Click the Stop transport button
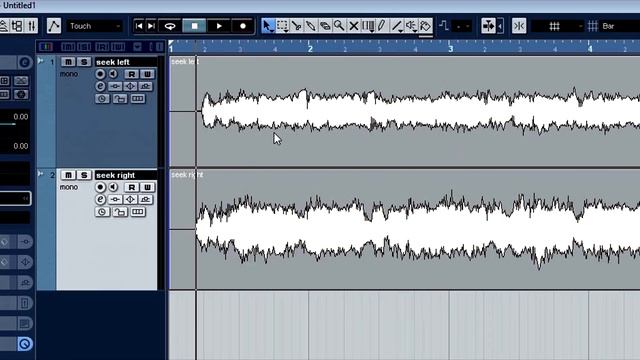This screenshot has height=360, width=640. coord(194,26)
